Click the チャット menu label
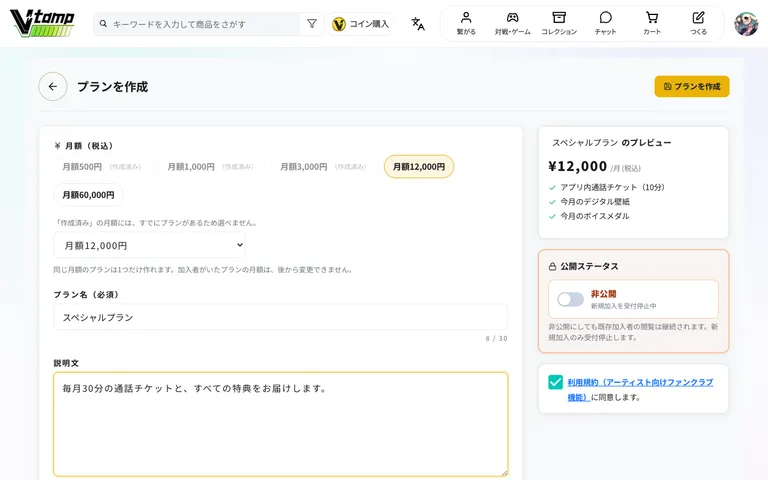 coord(605,32)
